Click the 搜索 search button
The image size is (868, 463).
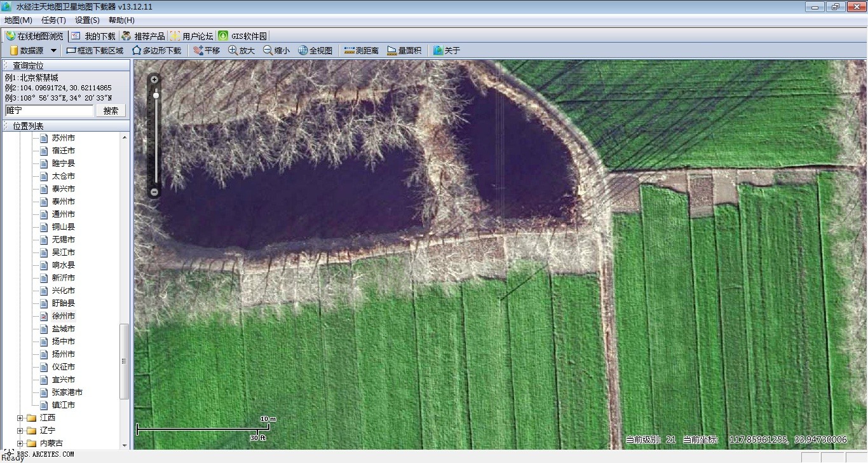[x=111, y=111]
